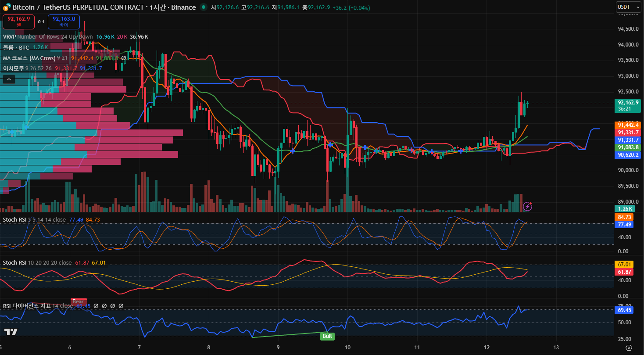The width and height of the screenshot is (644, 355).
Task: Click the Bitcoin symbol logo icon
Action: (x=7, y=7)
